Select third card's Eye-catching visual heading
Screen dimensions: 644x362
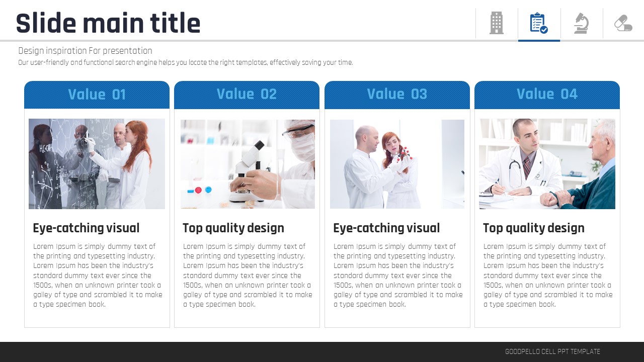(386, 228)
